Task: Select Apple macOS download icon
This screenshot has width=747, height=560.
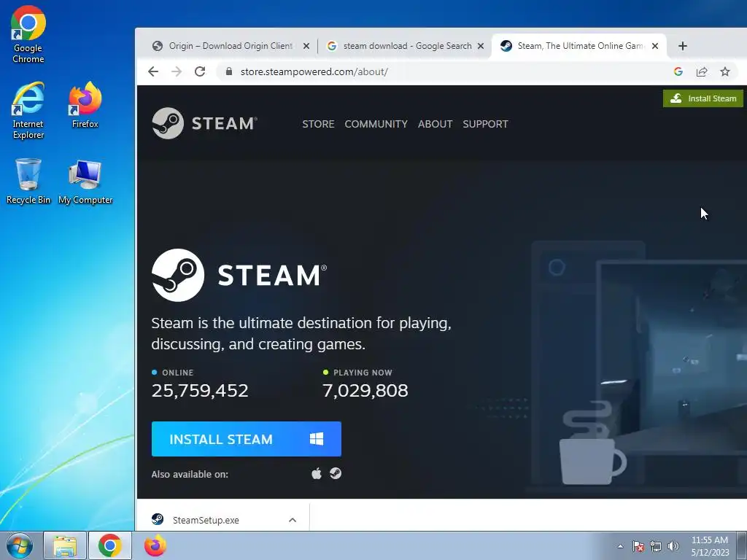Action: point(317,473)
